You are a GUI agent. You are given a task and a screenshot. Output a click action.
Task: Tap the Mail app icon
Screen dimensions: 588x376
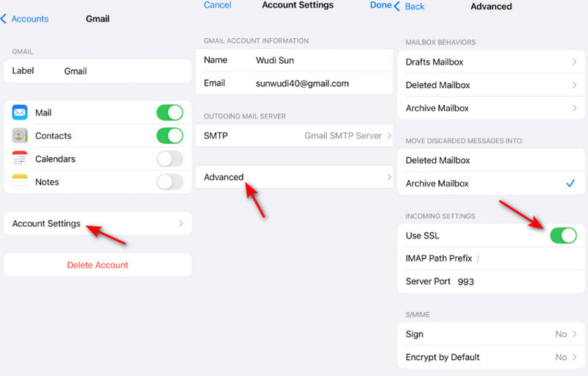pos(20,112)
